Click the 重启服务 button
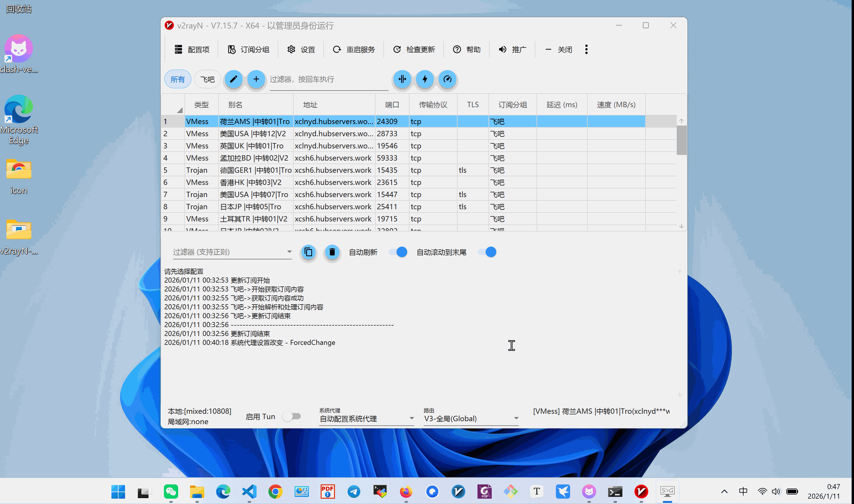The height and width of the screenshot is (504, 854). [354, 50]
